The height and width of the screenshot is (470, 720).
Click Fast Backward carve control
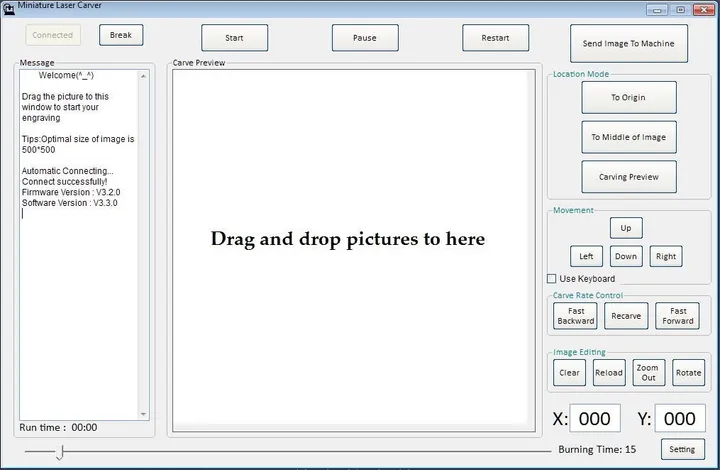pyautogui.click(x=576, y=316)
